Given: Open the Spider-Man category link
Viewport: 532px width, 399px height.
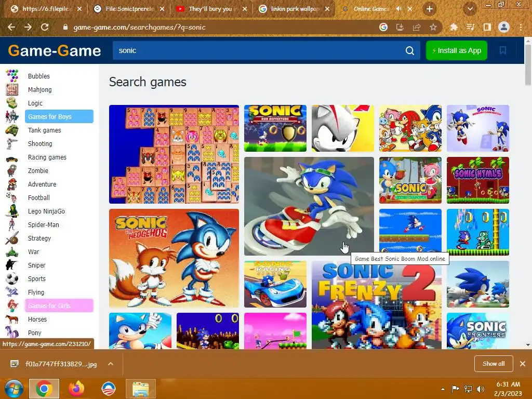Looking at the screenshot, I should (x=44, y=224).
